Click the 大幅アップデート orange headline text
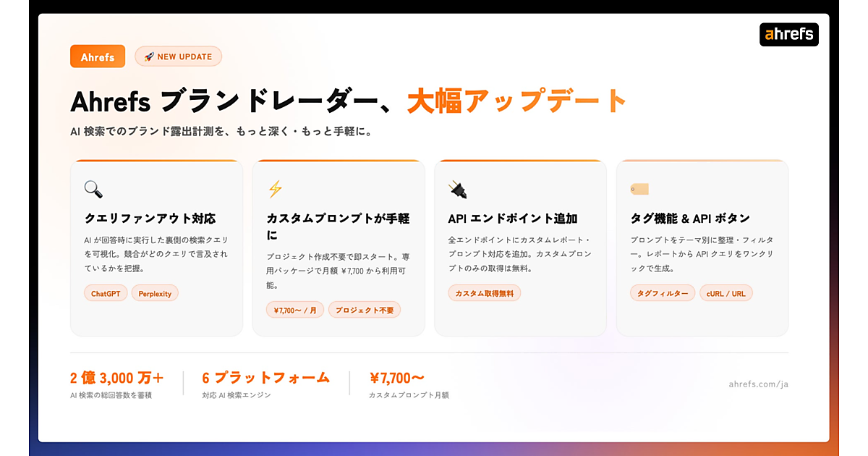Screen dimensions: 868x456 pos(516,101)
